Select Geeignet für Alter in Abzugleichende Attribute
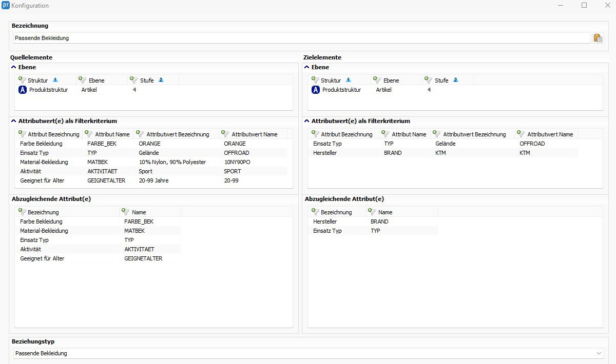This screenshot has height=364, width=616. [42, 258]
